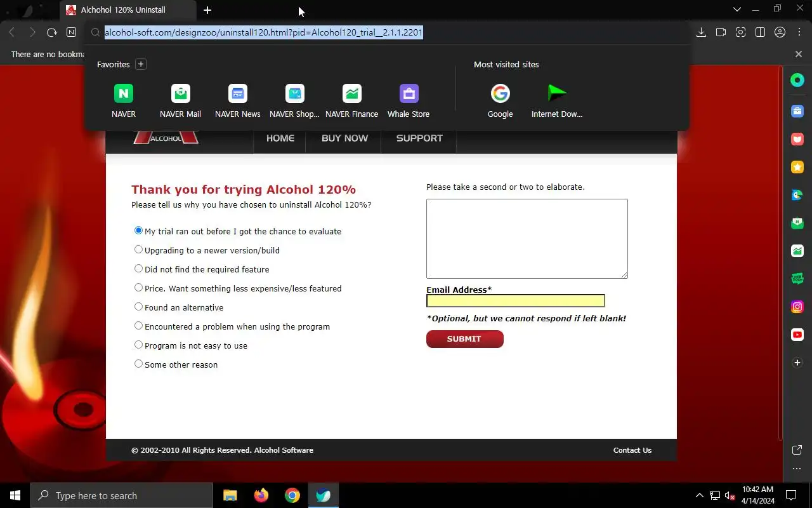The height and width of the screenshot is (508, 812).
Task: Open the green ring sidebar icon
Action: click(x=797, y=80)
